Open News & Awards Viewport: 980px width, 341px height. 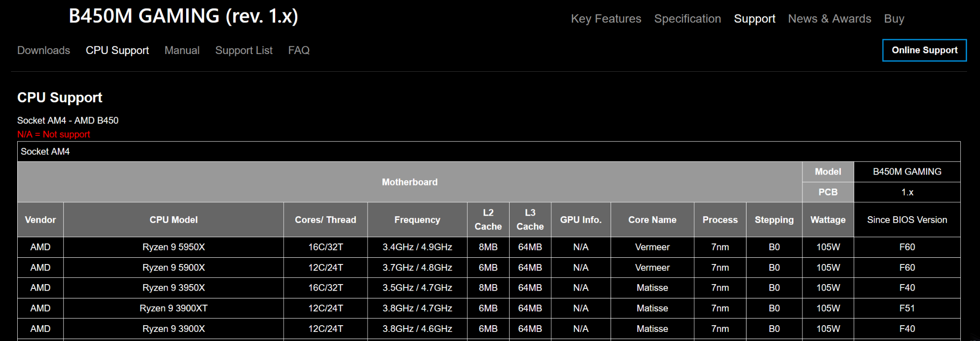point(830,19)
